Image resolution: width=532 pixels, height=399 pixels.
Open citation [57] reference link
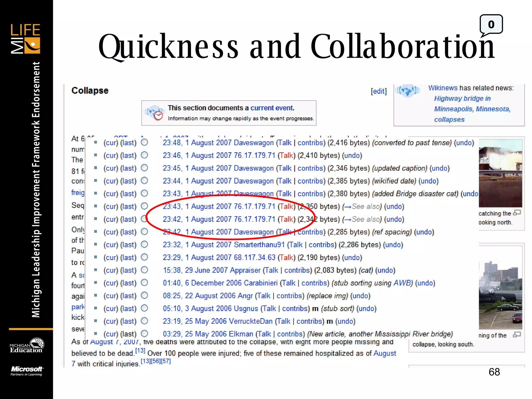point(166,361)
